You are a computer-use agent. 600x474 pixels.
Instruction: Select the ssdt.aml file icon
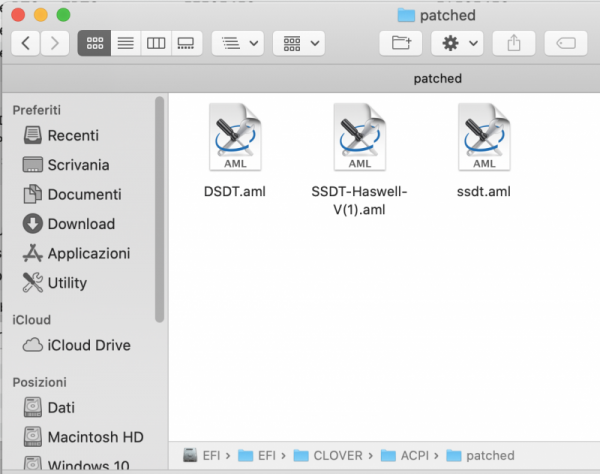484,138
